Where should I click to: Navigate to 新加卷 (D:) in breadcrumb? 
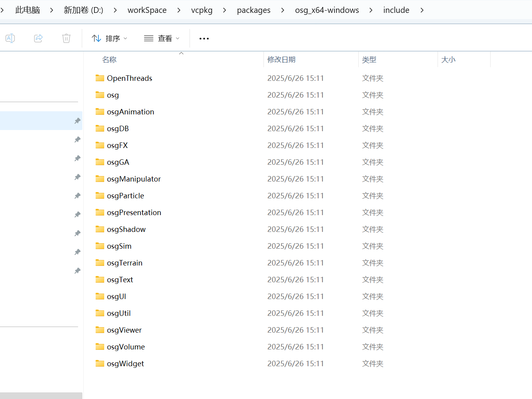84,10
